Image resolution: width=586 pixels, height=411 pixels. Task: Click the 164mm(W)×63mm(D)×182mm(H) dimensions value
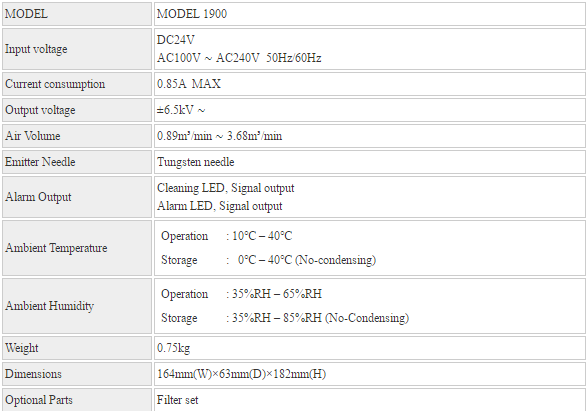(241, 374)
